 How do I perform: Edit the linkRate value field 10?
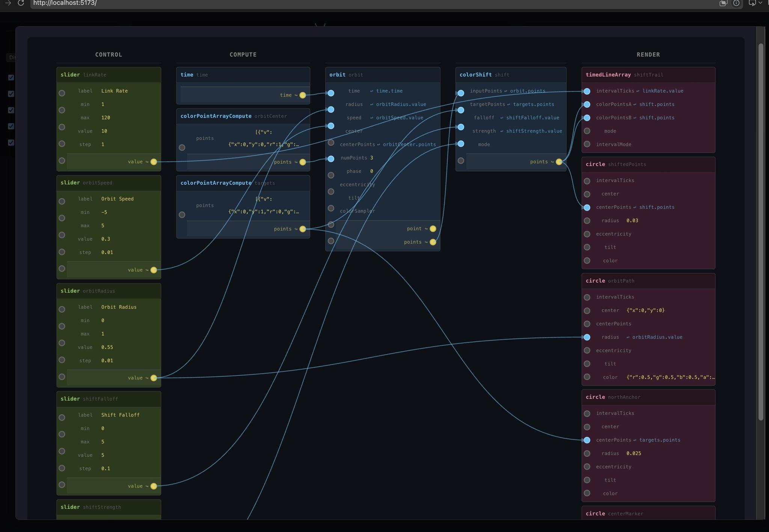pos(104,131)
